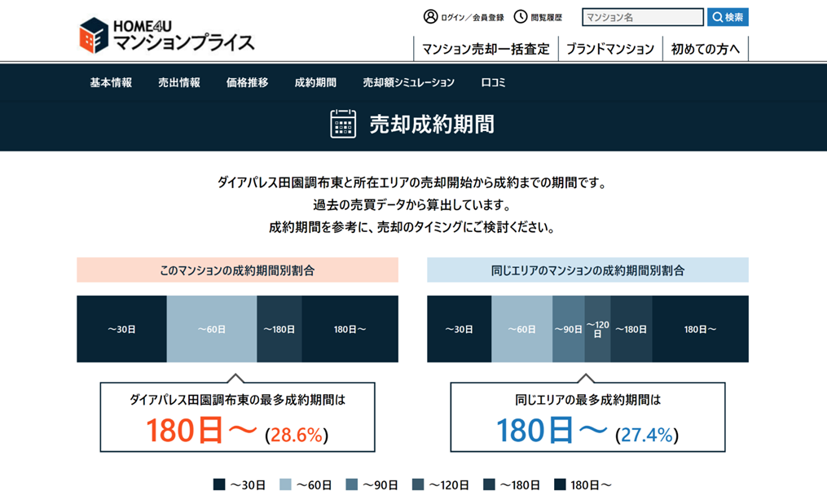827x504 pixels.
Task: Click the login user profile icon
Action: 430,17
